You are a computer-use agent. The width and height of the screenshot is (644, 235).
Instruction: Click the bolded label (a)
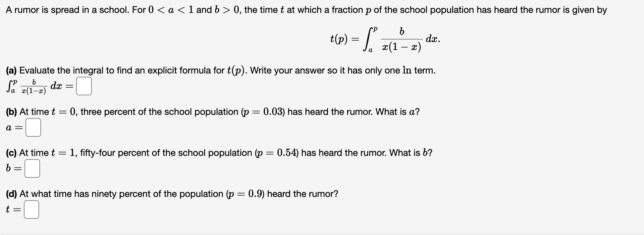tap(11, 70)
